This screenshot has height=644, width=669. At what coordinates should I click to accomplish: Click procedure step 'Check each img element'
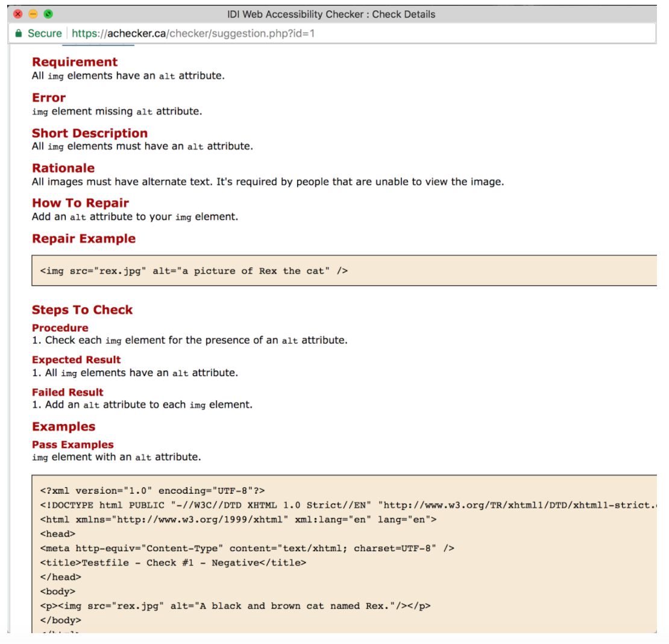click(190, 340)
